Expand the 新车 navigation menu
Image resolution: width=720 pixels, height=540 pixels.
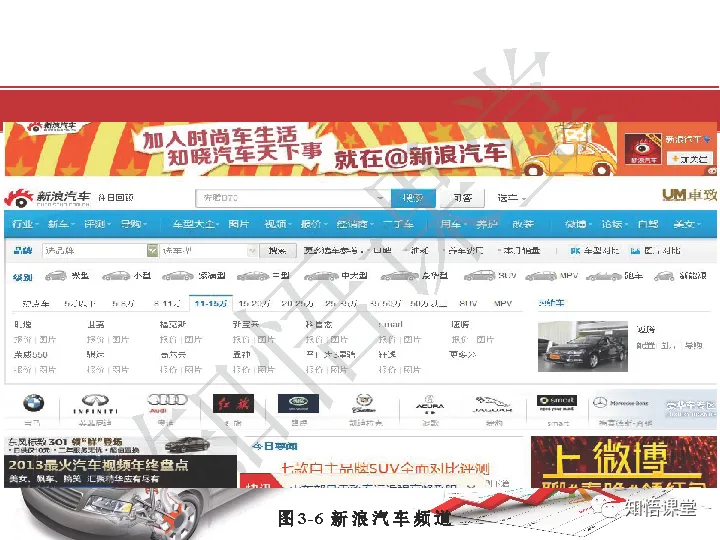click(61, 224)
